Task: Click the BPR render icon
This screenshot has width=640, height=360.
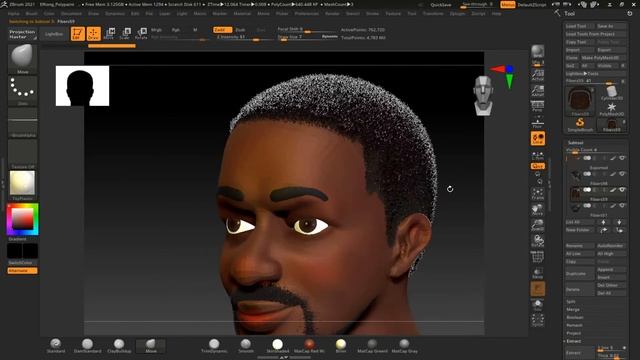Action: (x=538, y=52)
